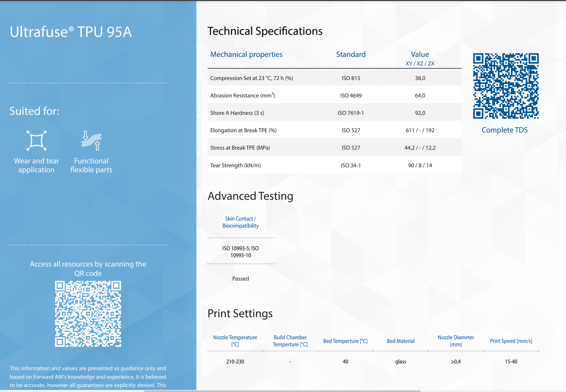Image resolution: width=566 pixels, height=392 pixels.
Task: Click the Value column header
Action: (420, 54)
